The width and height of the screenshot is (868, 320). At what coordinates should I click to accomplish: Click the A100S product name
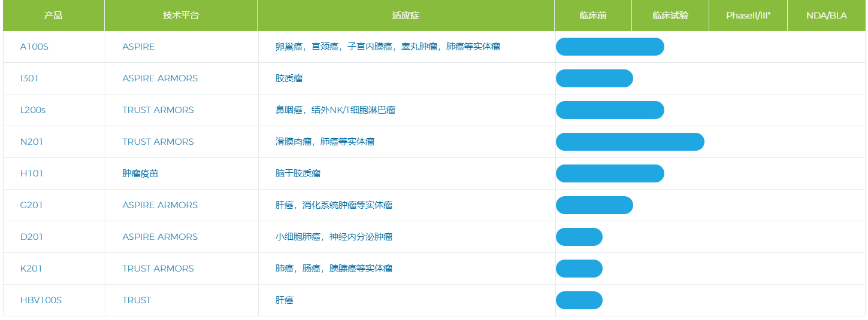coord(34,47)
